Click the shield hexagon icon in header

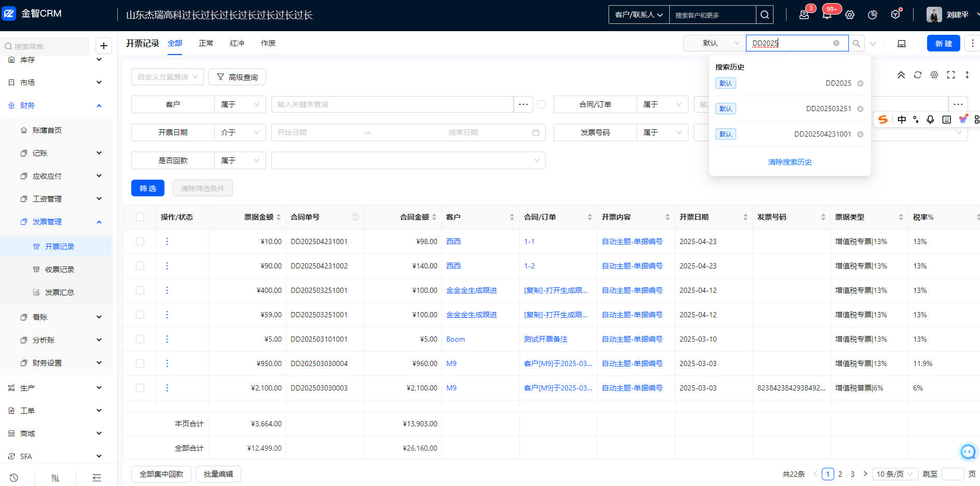[x=895, y=15]
